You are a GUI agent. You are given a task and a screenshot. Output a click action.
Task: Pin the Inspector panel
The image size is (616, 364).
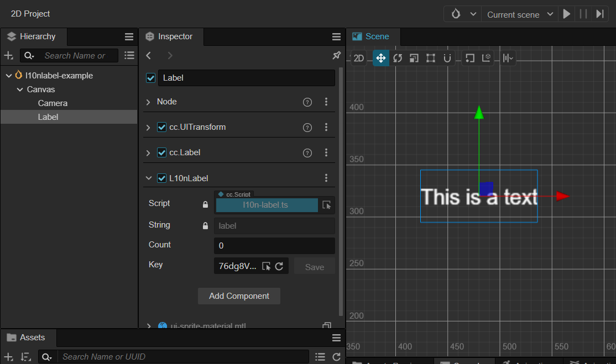pyautogui.click(x=336, y=55)
